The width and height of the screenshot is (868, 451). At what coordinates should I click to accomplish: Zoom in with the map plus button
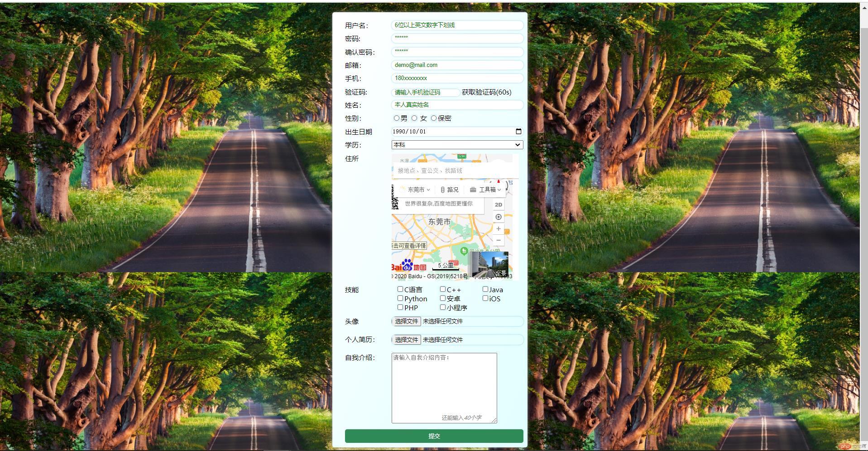pos(498,229)
